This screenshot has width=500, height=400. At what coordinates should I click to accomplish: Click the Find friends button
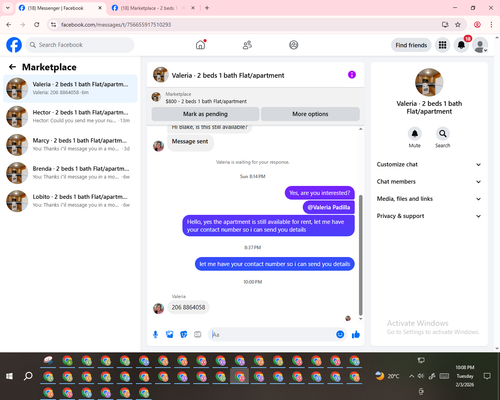[411, 45]
